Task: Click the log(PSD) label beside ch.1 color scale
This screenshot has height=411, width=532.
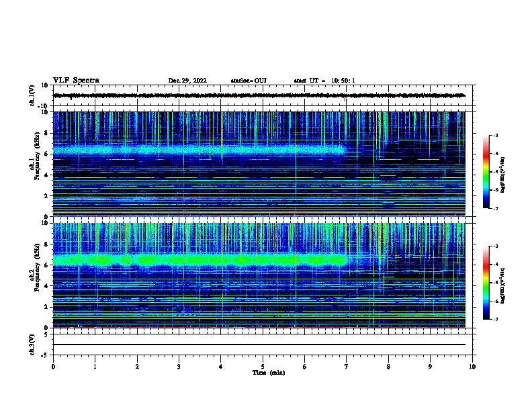Action: [503, 175]
